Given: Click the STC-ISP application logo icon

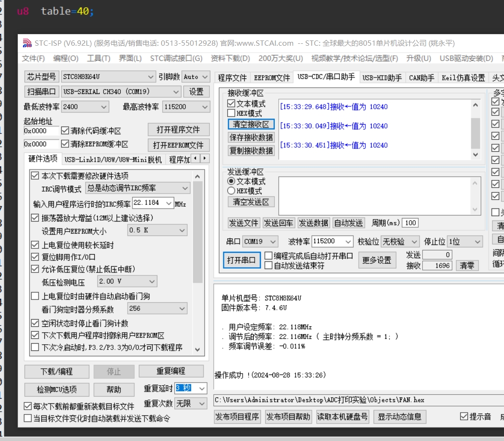Looking at the screenshot, I should [x=27, y=43].
